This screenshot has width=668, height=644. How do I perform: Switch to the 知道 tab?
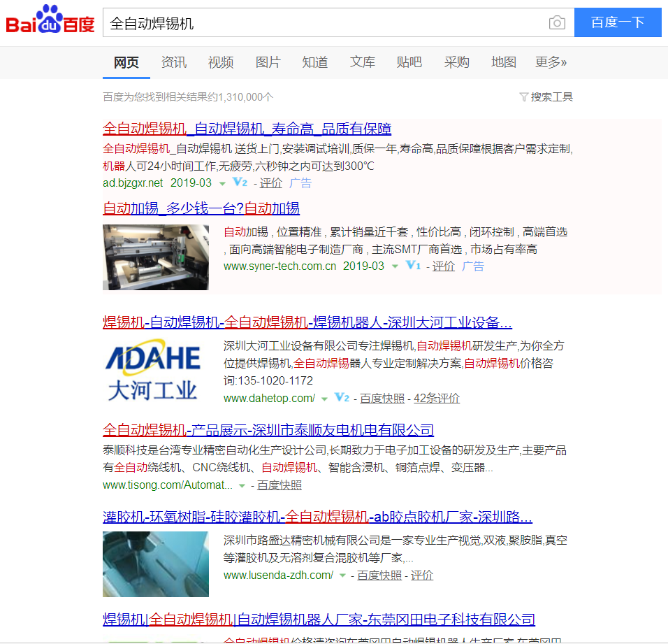(315, 62)
